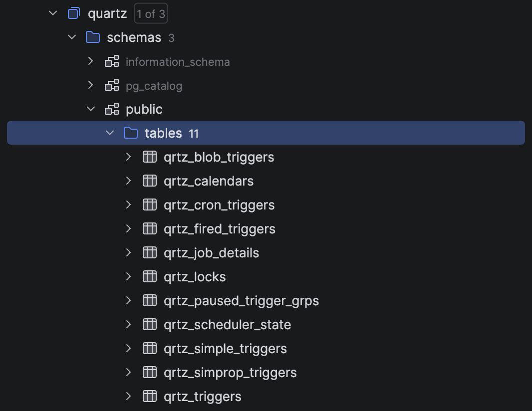Select the qrtz_scheduler_state table

[x=227, y=325]
